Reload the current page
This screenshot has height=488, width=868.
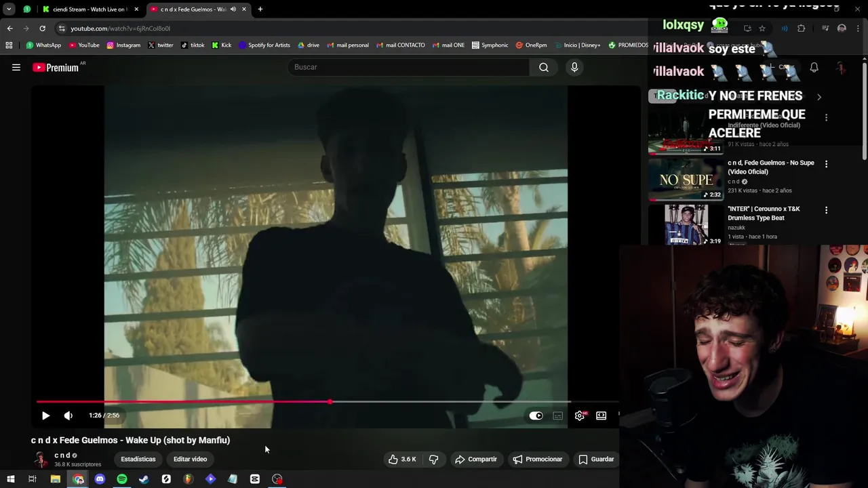[42, 28]
